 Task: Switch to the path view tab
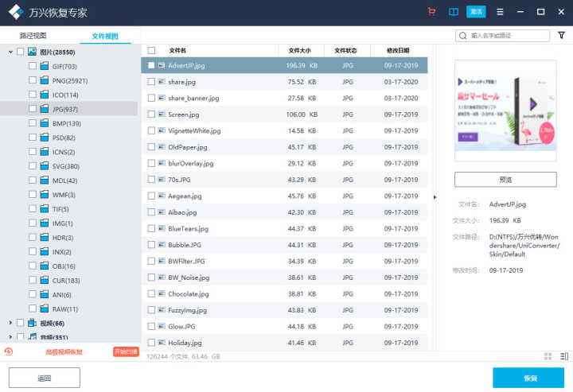pos(33,36)
